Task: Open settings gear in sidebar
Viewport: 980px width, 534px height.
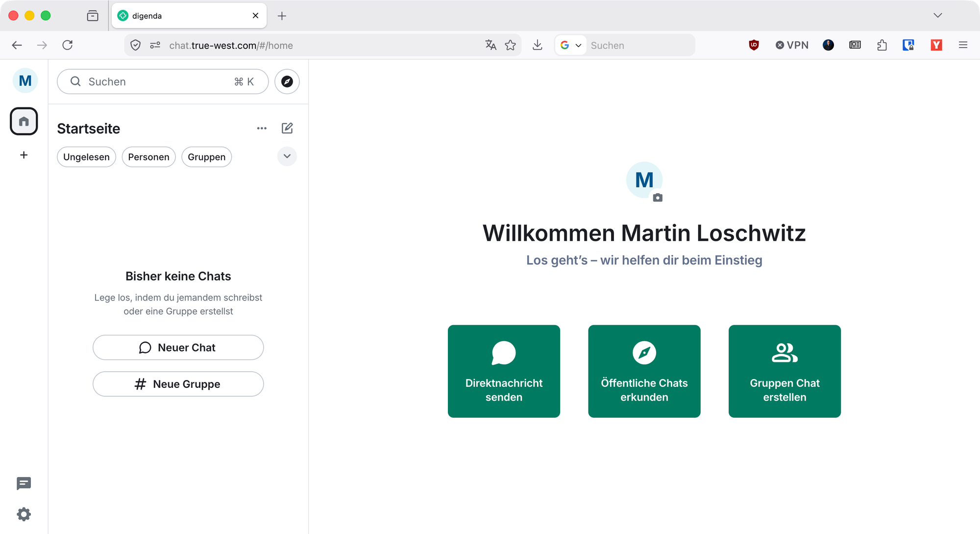Action: pyautogui.click(x=24, y=514)
